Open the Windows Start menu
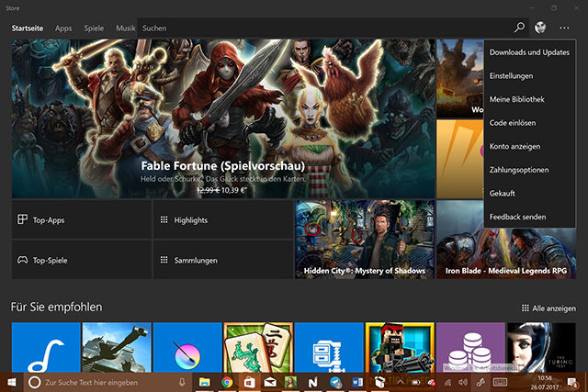 [12, 382]
